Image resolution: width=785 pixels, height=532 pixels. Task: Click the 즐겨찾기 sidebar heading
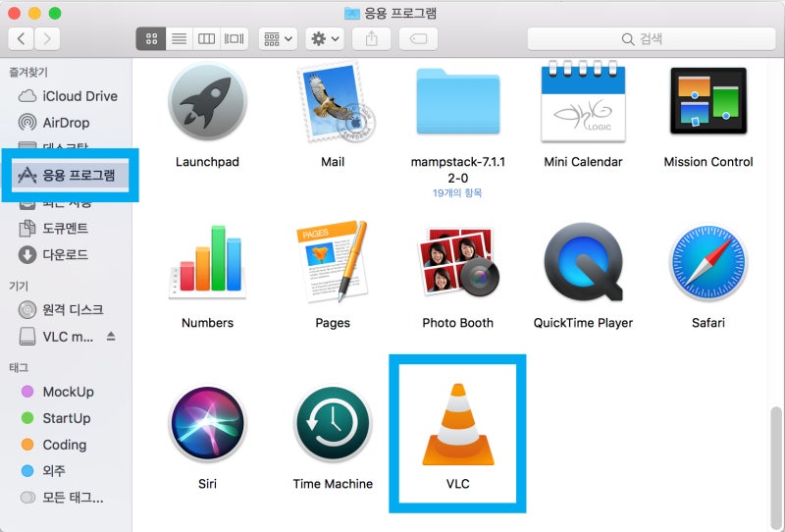click(x=28, y=72)
